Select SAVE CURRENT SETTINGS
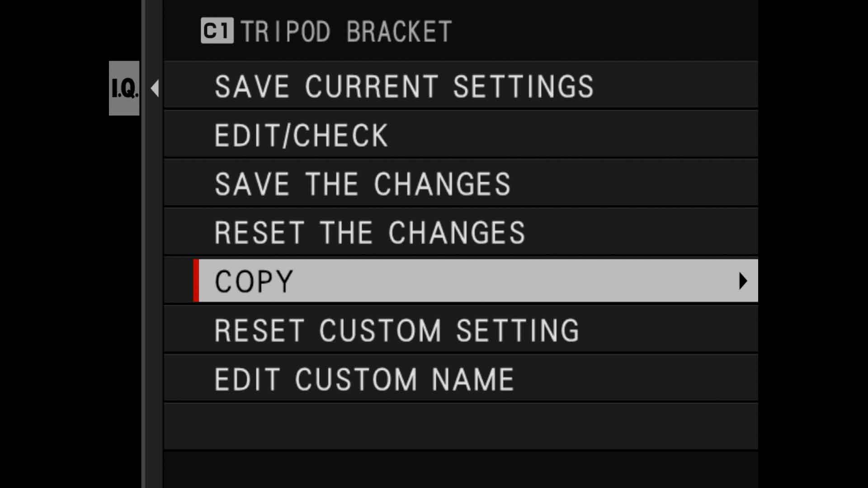868x488 pixels. click(404, 86)
